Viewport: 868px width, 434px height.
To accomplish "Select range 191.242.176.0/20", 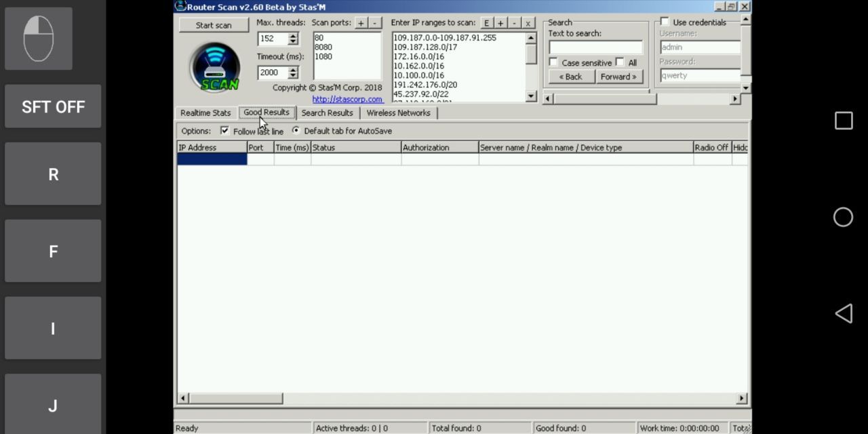I will coord(425,85).
